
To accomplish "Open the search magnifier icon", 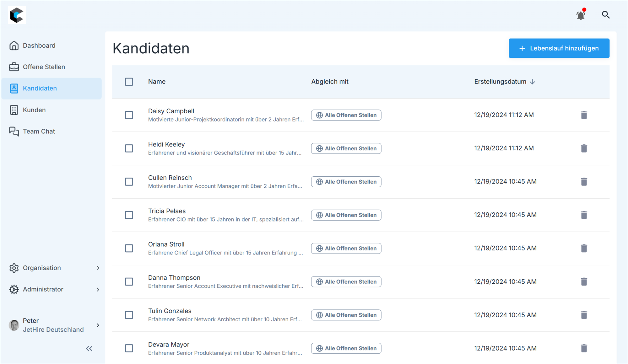I will [606, 15].
